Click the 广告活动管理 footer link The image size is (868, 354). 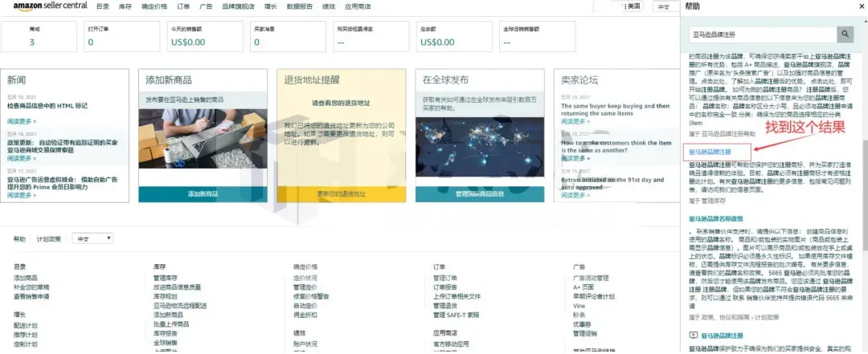click(x=591, y=278)
